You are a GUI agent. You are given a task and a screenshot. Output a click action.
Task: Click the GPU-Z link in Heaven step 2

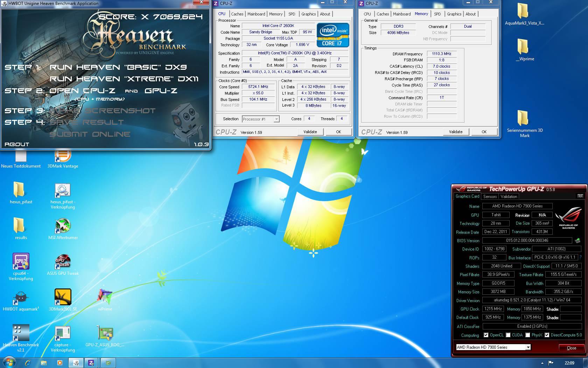[x=161, y=91]
